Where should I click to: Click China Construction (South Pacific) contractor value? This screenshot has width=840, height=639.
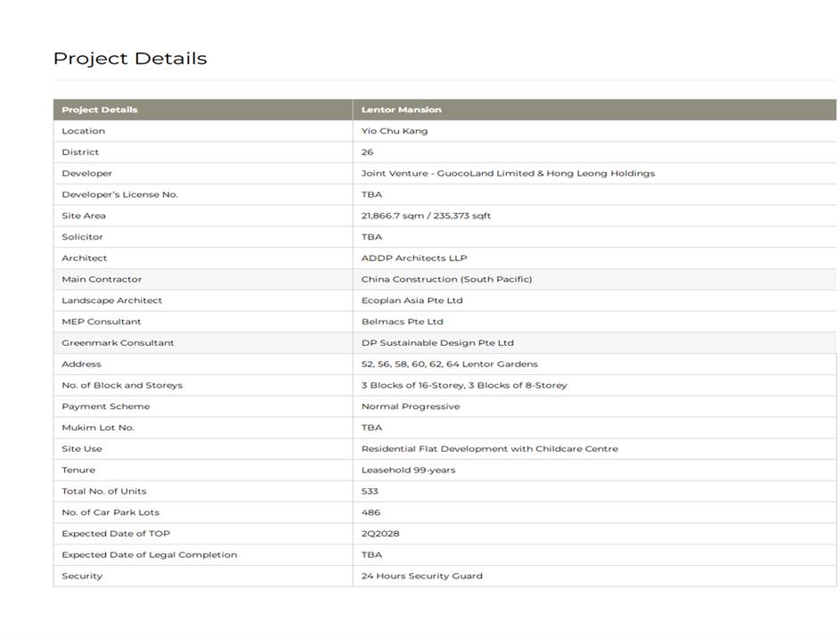[446, 280]
